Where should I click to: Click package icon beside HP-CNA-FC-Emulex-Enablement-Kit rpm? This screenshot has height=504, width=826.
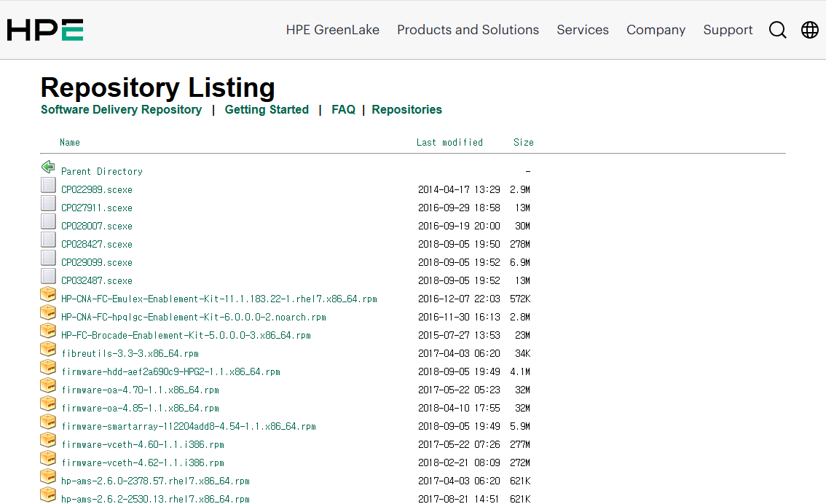click(48, 294)
